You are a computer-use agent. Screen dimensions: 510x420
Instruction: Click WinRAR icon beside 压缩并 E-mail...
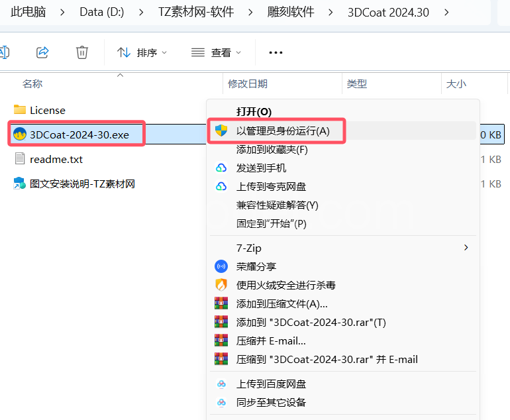tap(221, 341)
